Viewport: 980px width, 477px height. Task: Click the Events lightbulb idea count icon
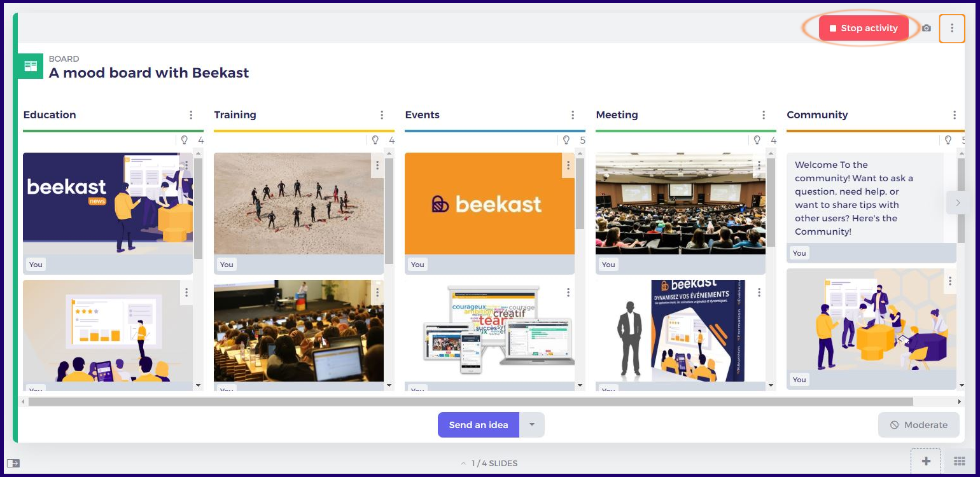click(x=566, y=140)
